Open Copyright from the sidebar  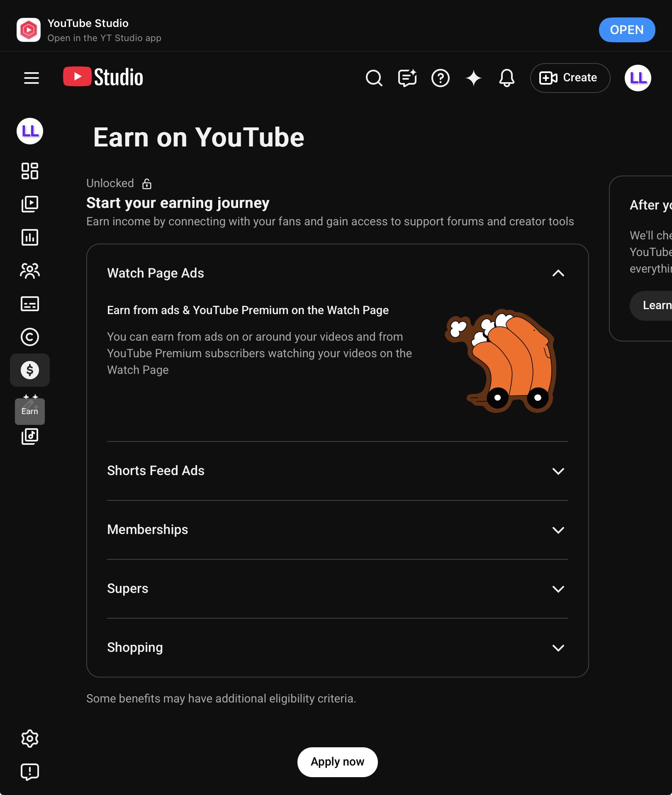(x=30, y=337)
